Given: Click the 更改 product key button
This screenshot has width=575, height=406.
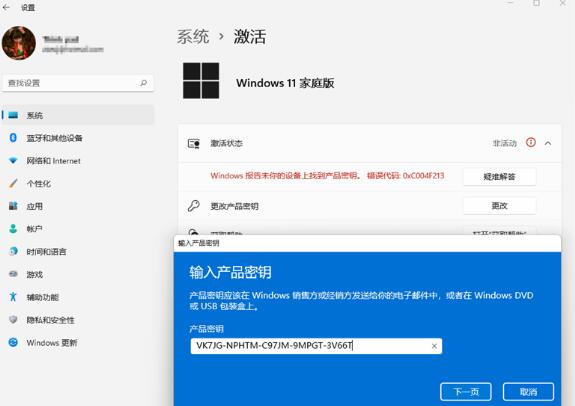Looking at the screenshot, I should click(499, 206).
